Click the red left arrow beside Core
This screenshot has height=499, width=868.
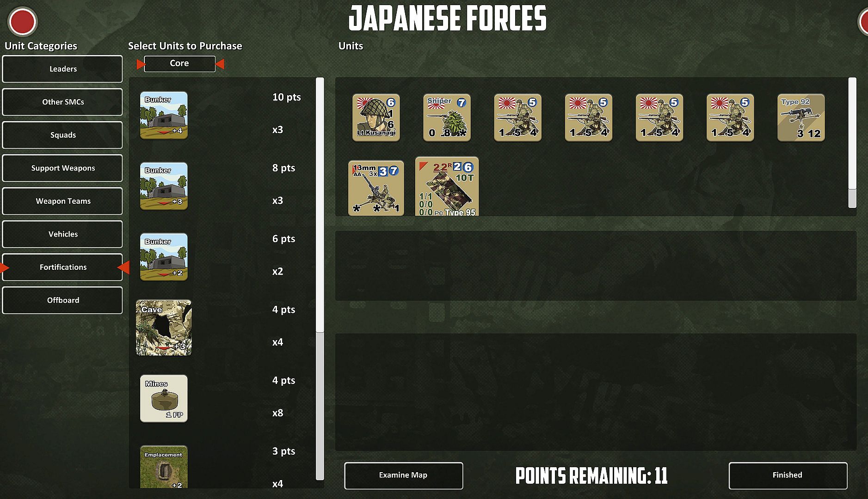pyautogui.click(x=141, y=64)
